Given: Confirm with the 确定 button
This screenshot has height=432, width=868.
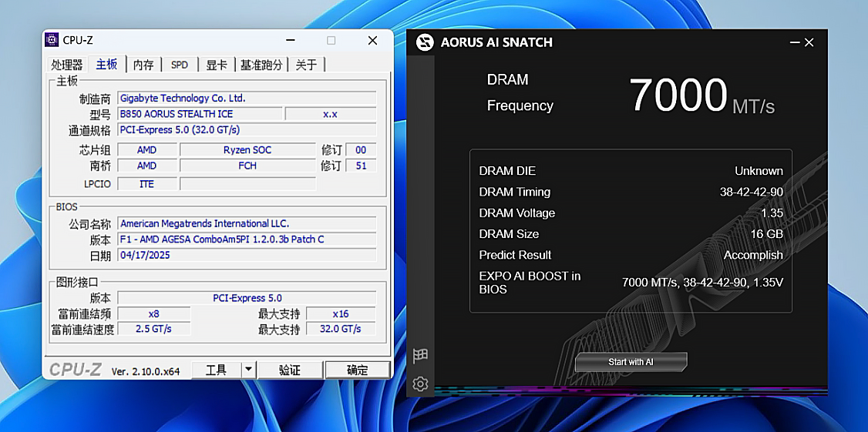Looking at the screenshot, I should click(x=357, y=370).
